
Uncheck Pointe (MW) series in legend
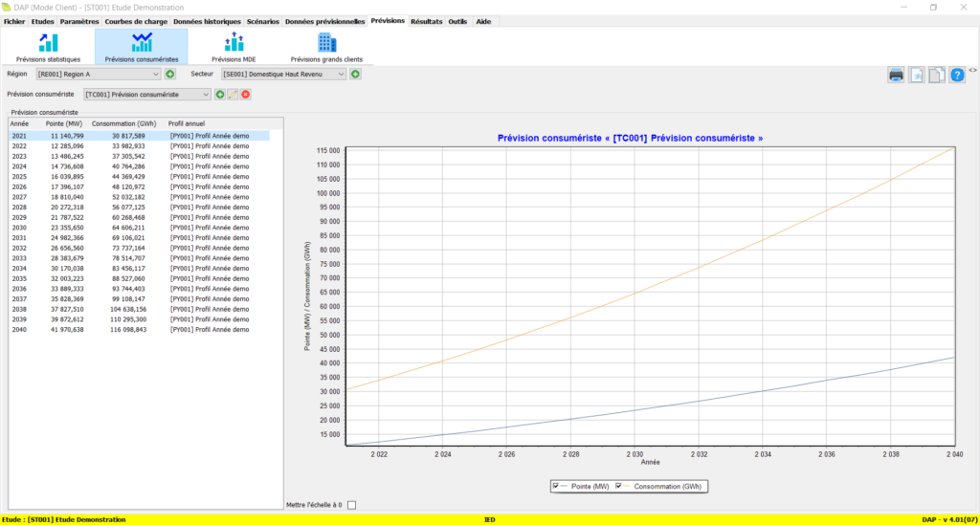point(556,486)
